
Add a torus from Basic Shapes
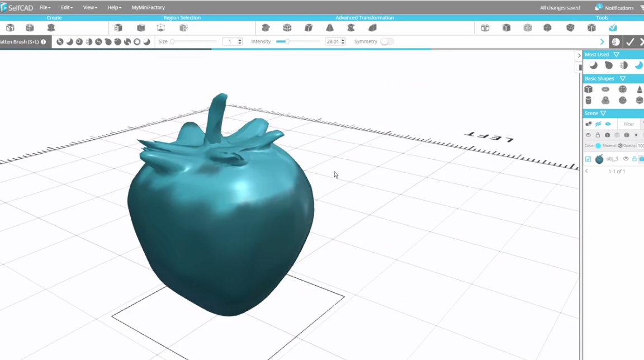[x=605, y=89]
